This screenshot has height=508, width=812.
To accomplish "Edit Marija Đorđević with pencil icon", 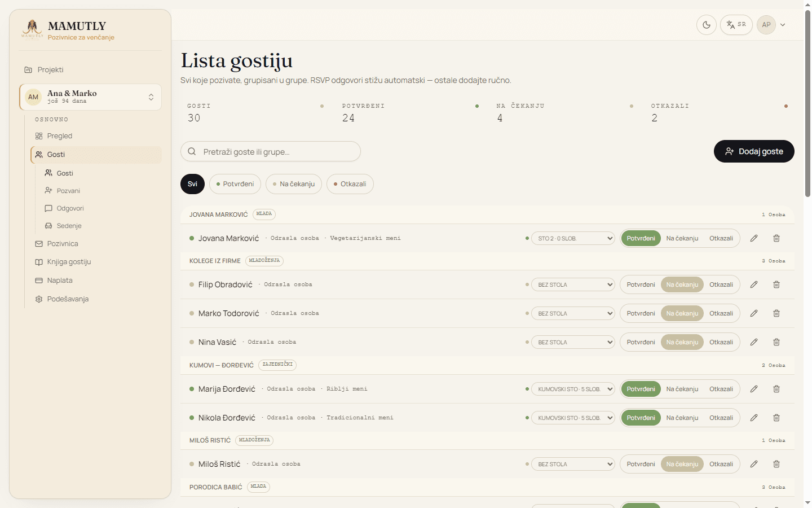I will [754, 389].
